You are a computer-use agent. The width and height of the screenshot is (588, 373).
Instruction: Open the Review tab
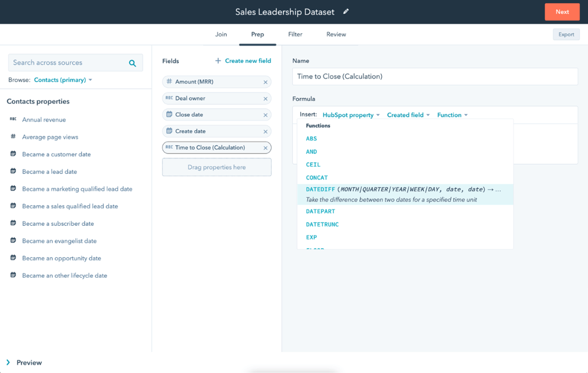336,34
